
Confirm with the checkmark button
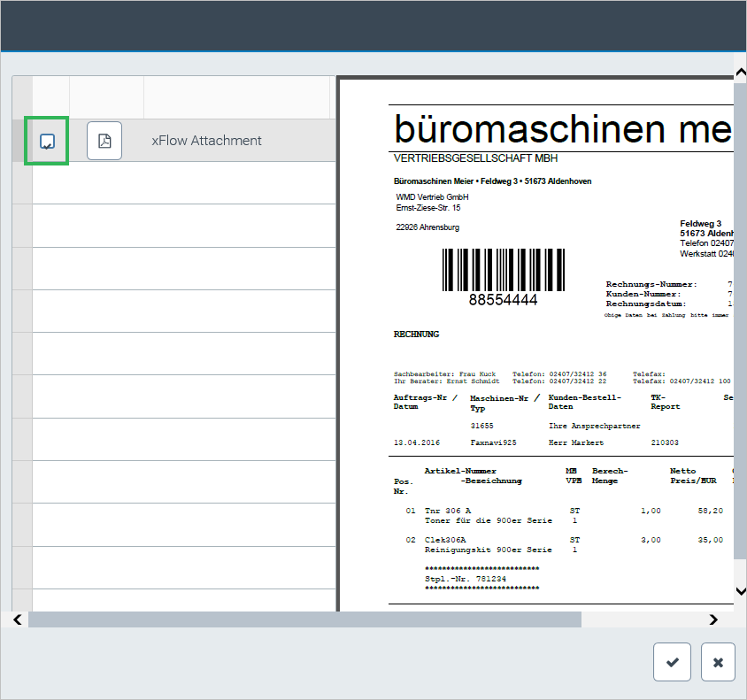coord(672,662)
